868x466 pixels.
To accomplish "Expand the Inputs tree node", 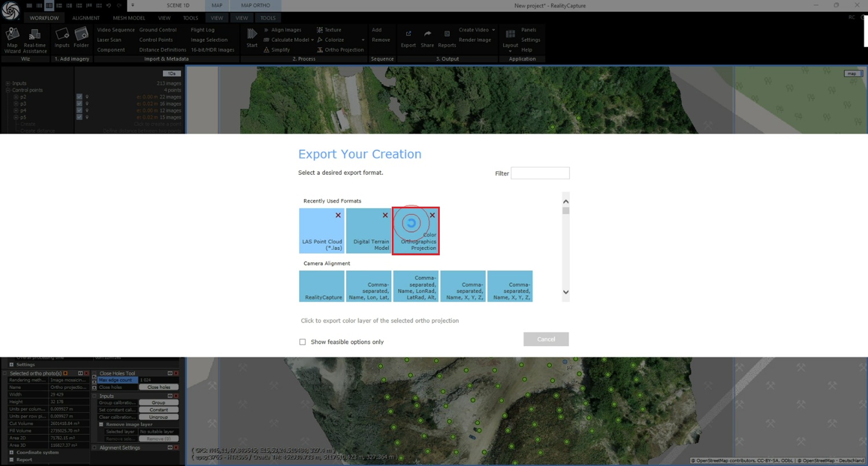I will (8, 83).
